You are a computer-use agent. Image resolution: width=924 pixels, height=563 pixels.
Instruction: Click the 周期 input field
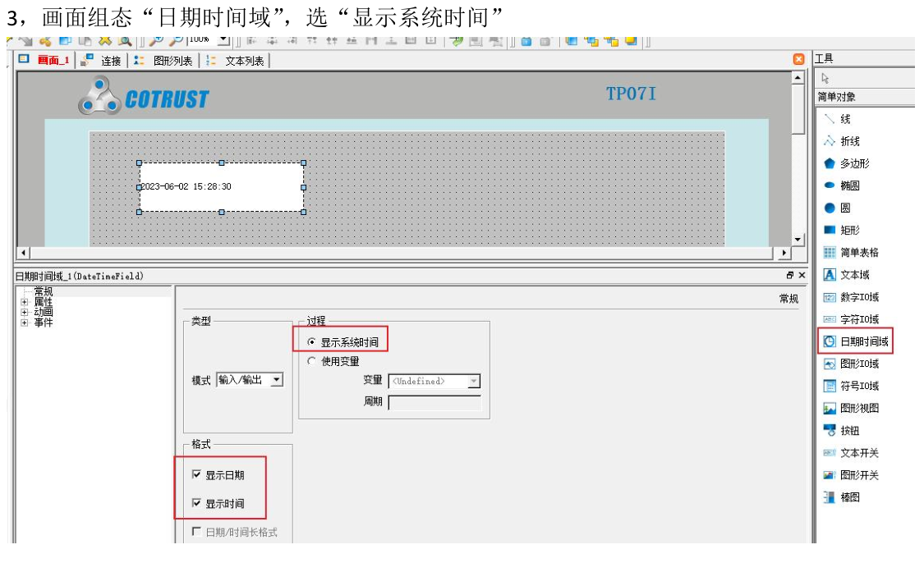tap(434, 402)
